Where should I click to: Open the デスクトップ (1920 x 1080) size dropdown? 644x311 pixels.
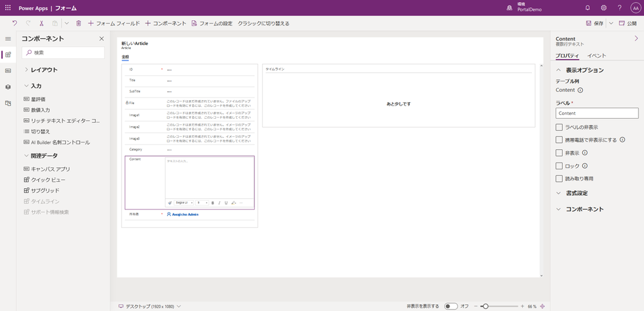click(x=150, y=306)
